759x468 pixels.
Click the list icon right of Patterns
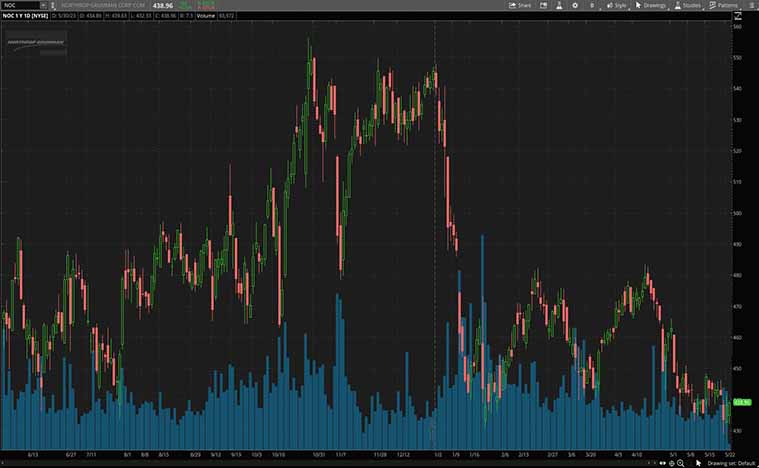[x=751, y=5]
